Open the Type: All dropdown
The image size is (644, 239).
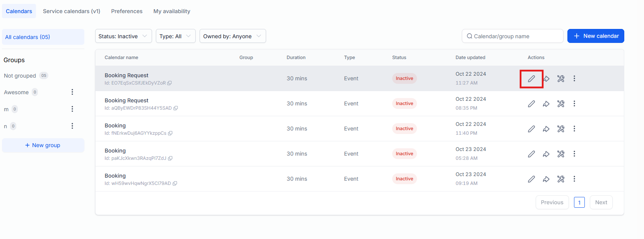175,36
